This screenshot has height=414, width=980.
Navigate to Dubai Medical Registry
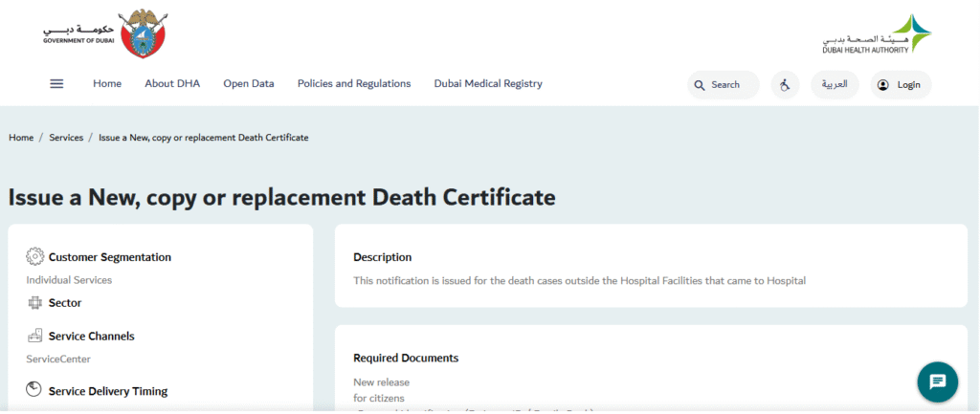click(488, 84)
